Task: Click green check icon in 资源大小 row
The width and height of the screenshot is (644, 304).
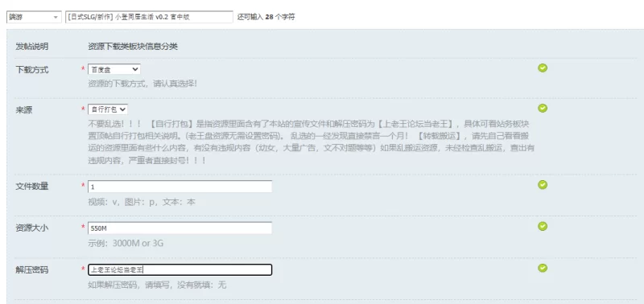Action: tap(543, 227)
